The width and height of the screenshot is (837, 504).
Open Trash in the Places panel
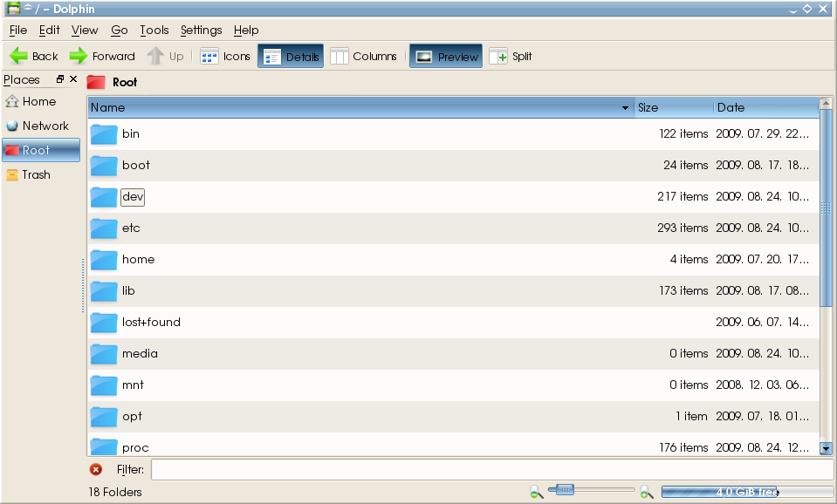coord(41,175)
